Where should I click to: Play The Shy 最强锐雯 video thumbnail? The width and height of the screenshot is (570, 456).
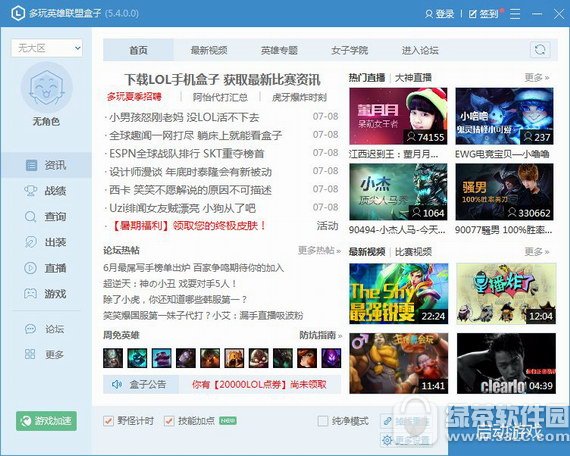pos(398,293)
